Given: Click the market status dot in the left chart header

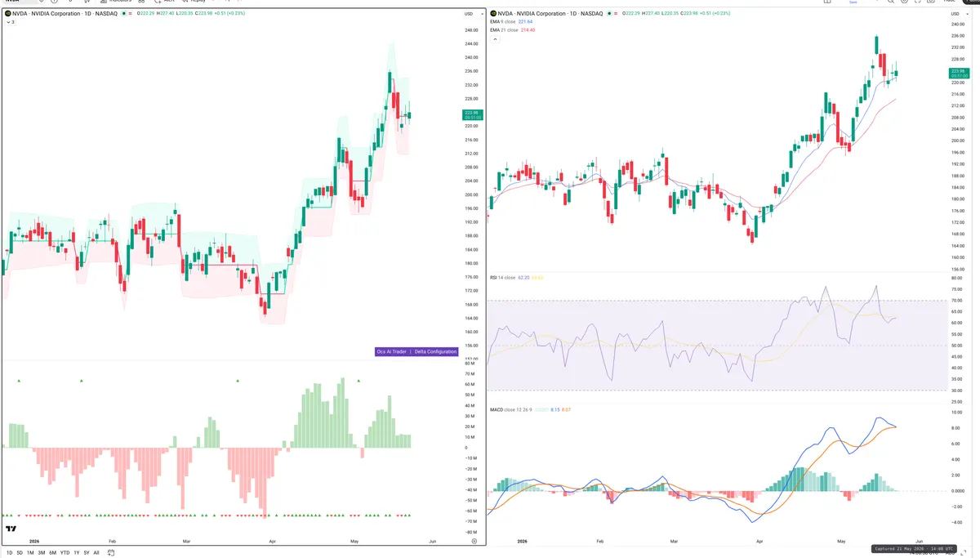Looking at the screenshot, I should pos(123,13).
